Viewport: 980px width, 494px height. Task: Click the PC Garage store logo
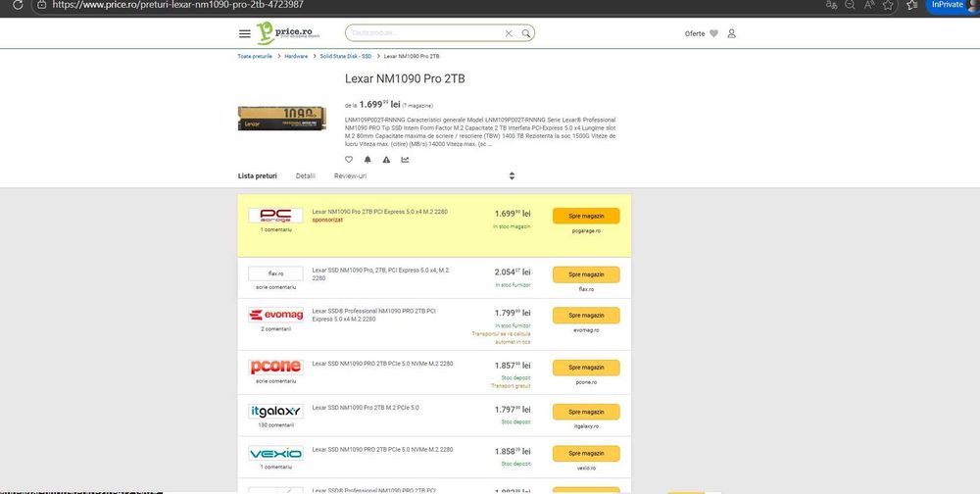275,215
